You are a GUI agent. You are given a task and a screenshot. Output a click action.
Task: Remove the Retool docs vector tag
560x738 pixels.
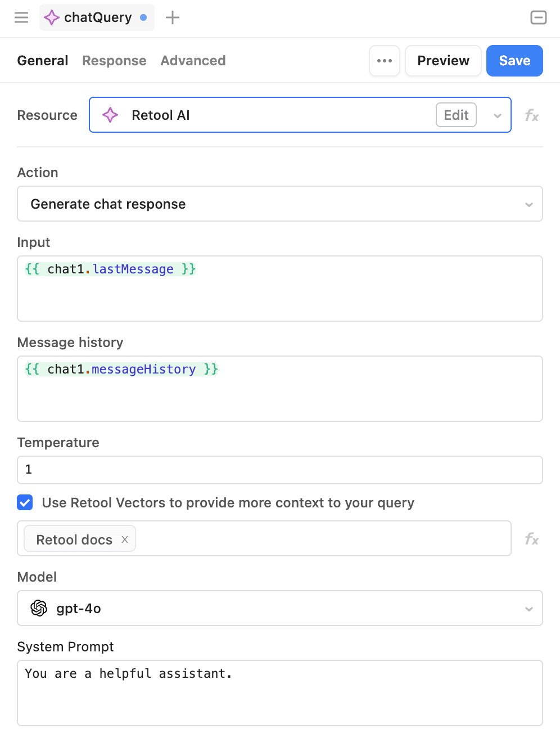[125, 539]
